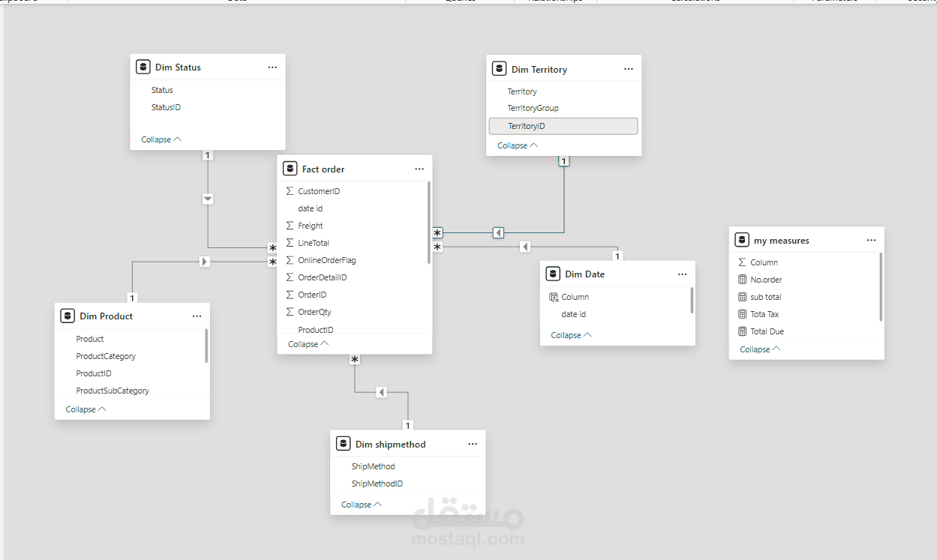Click Dim Product more options ellipsis
The width and height of the screenshot is (937, 560).
[197, 316]
